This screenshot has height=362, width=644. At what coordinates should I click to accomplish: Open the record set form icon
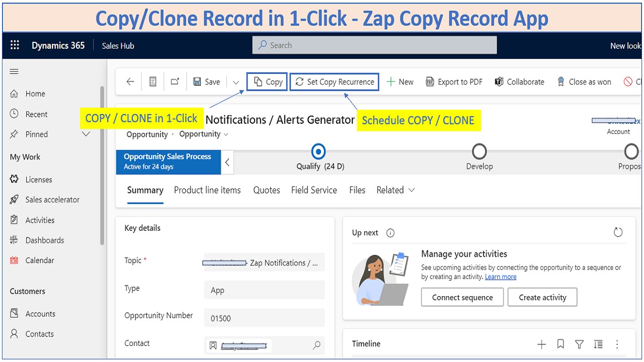click(x=153, y=81)
